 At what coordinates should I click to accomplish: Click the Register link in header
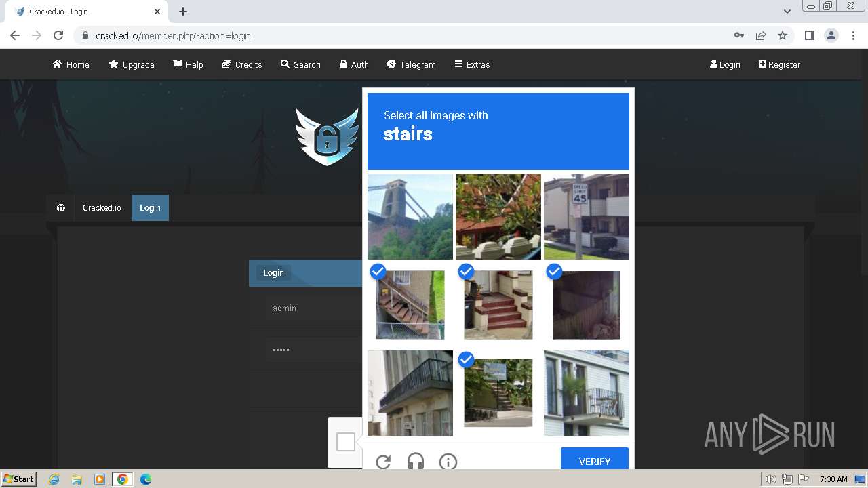(x=779, y=64)
